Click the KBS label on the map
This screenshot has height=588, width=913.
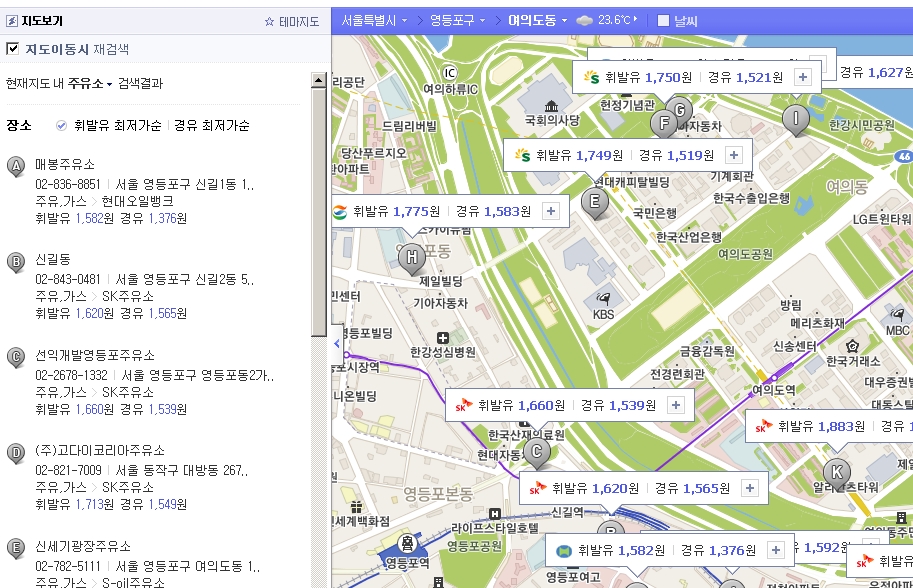(603, 314)
